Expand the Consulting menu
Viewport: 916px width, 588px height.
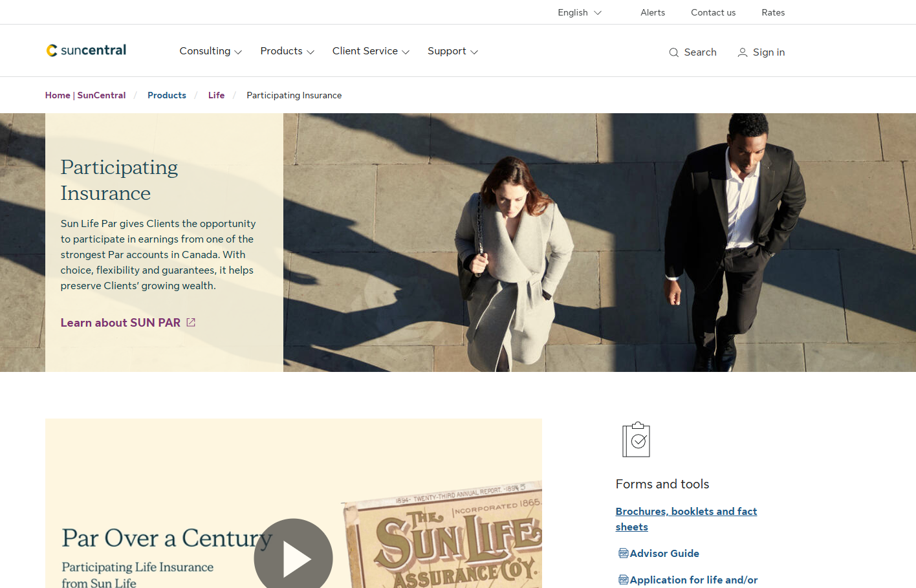coord(210,51)
